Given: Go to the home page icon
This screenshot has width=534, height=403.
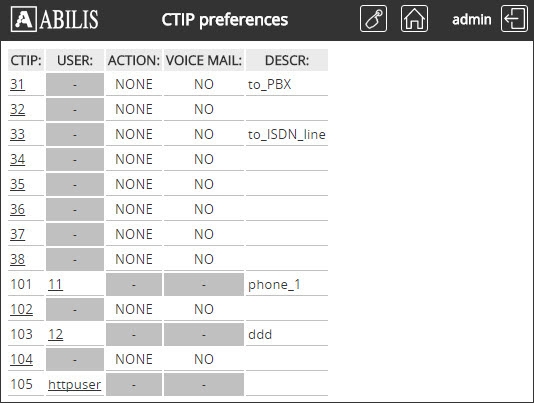Looking at the screenshot, I should coord(414,19).
